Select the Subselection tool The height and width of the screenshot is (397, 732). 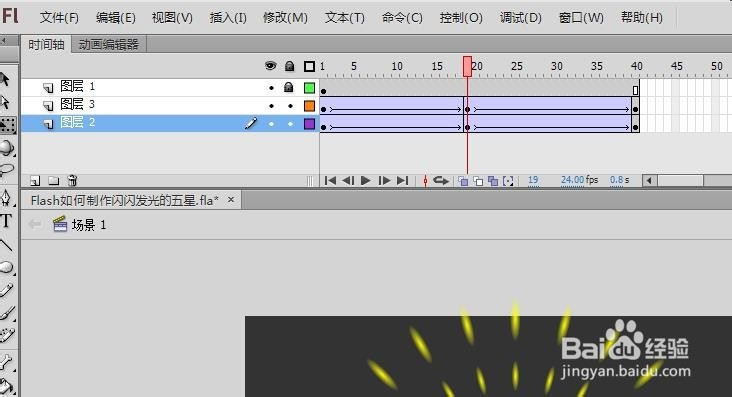(x=5, y=102)
